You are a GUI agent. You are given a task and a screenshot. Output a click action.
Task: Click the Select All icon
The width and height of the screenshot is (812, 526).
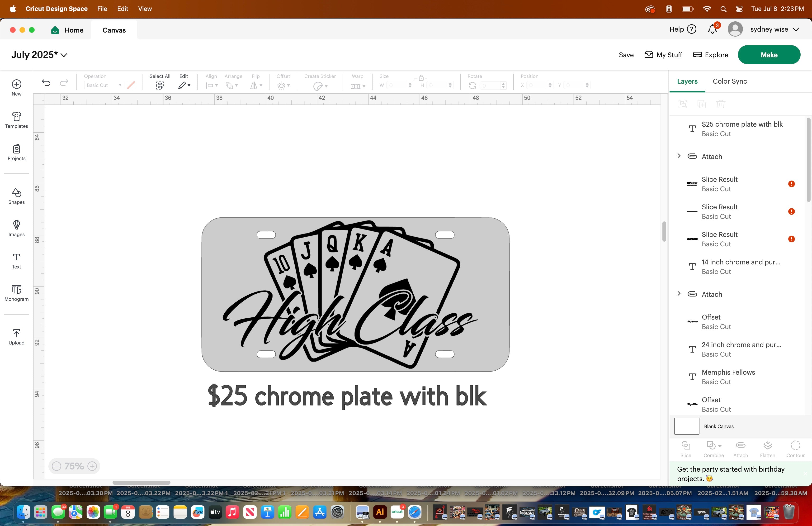(160, 85)
